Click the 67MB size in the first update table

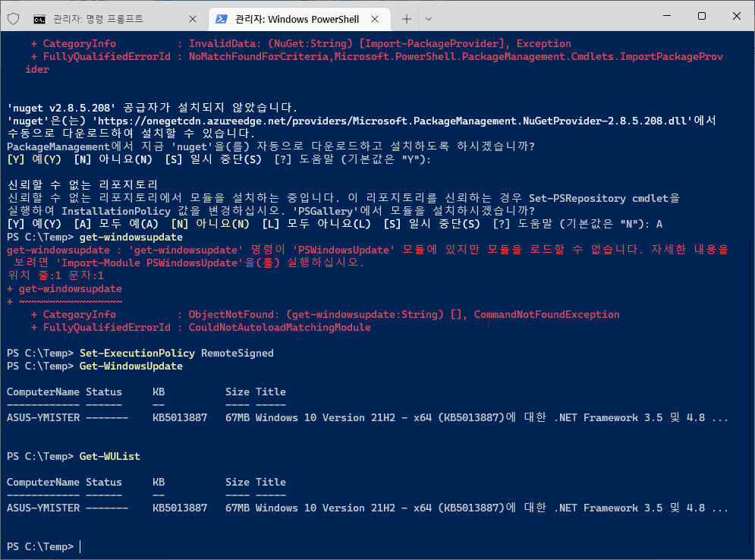coord(238,417)
